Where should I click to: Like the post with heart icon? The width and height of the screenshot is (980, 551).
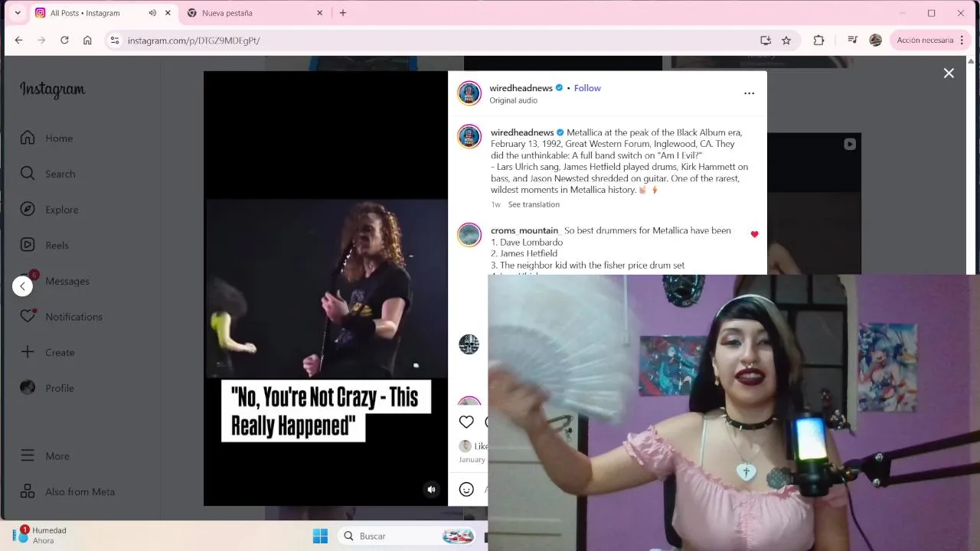466,422
